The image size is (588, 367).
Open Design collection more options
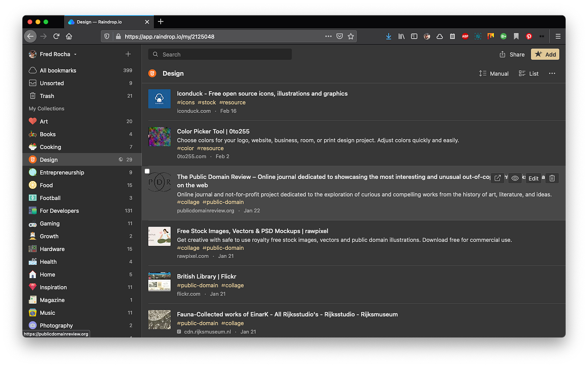tap(552, 73)
